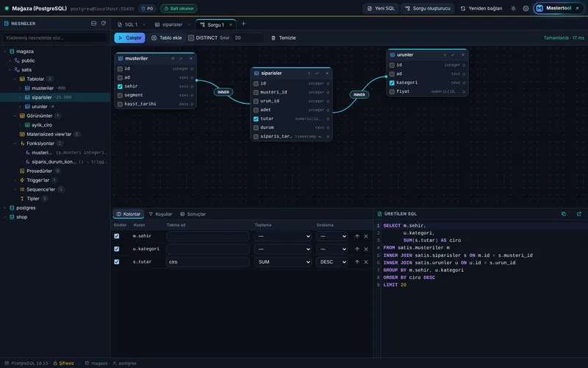Open the SUM aggregation dropdown for s.tutar
Viewport: 588px width, 368px height.
pyautogui.click(x=283, y=262)
